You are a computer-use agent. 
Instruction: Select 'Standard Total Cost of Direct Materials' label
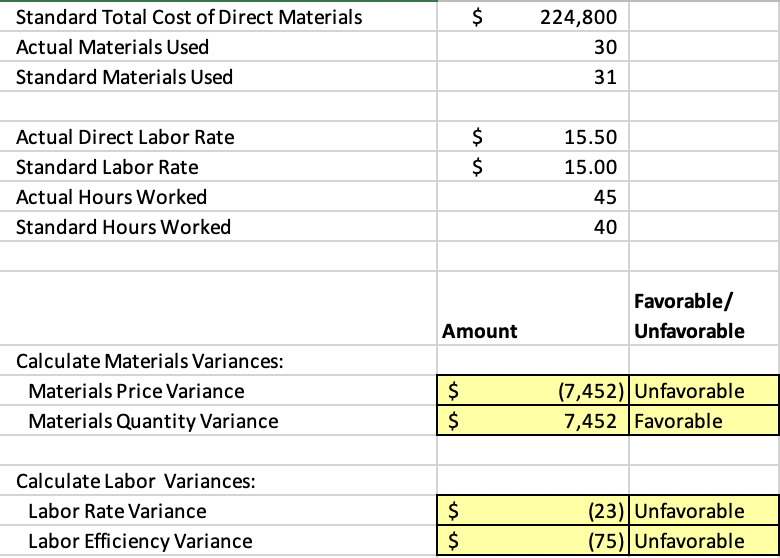pos(189,17)
